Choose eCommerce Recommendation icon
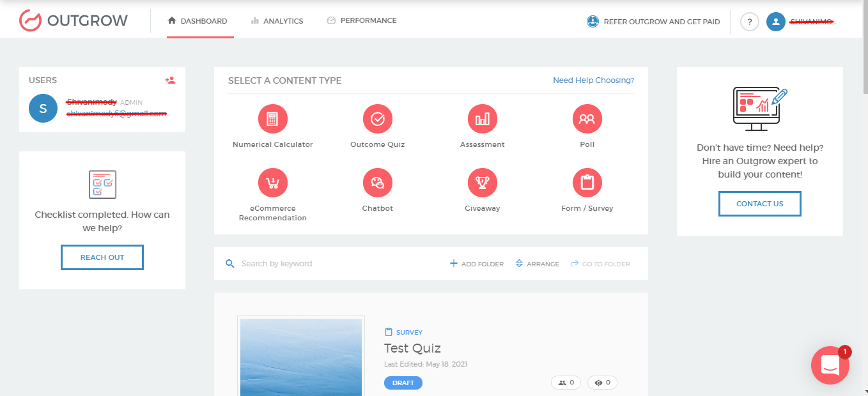This screenshot has width=868, height=396. (x=273, y=183)
